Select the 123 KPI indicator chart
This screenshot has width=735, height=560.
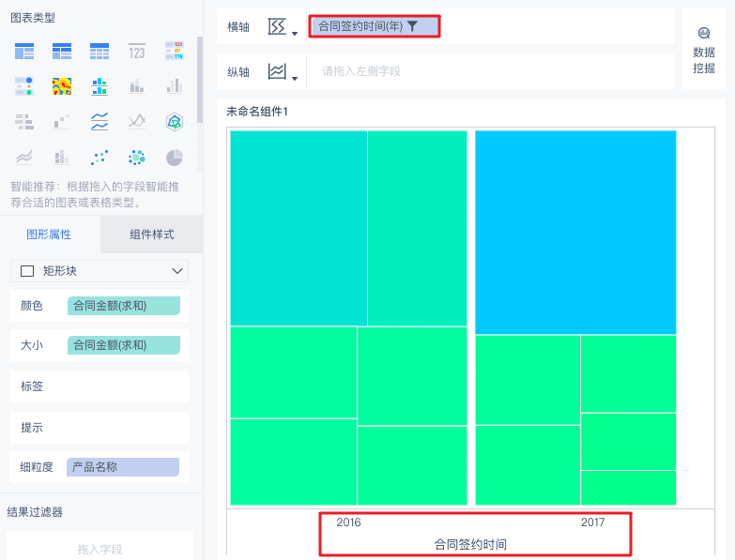137,51
